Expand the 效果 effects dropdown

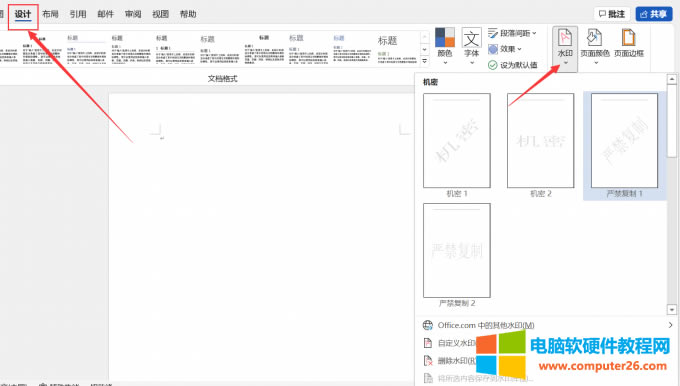(x=504, y=49)
